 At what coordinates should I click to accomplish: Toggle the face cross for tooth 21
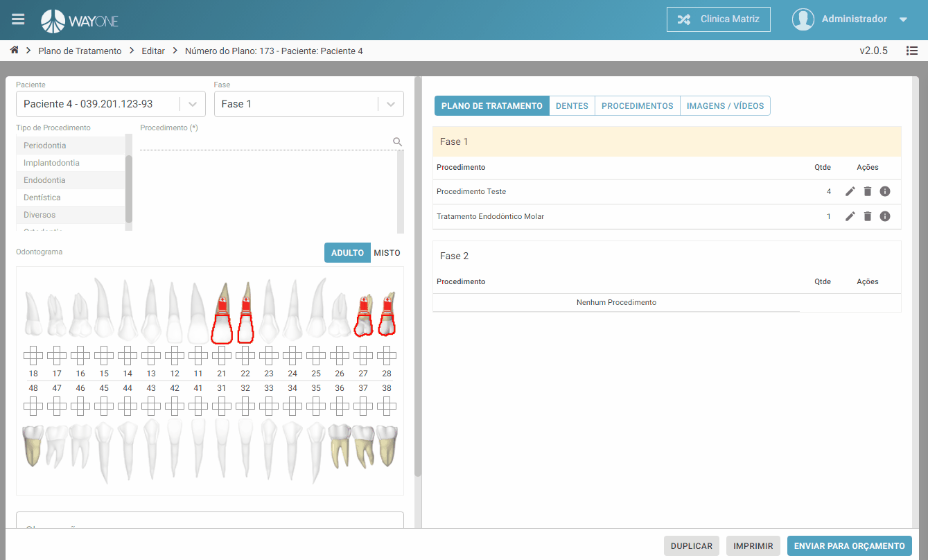pyautogui.click(x=222, y=356)
